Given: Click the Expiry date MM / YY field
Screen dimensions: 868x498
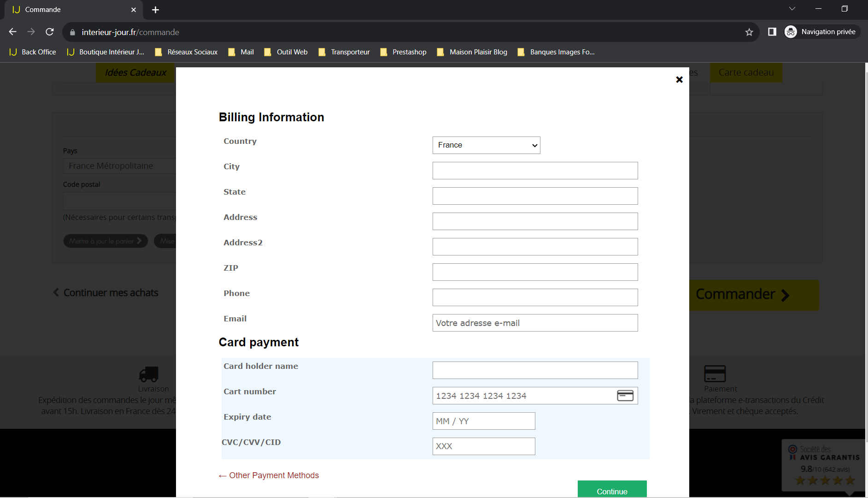Looking at the screenshot, I should [484, 421].
